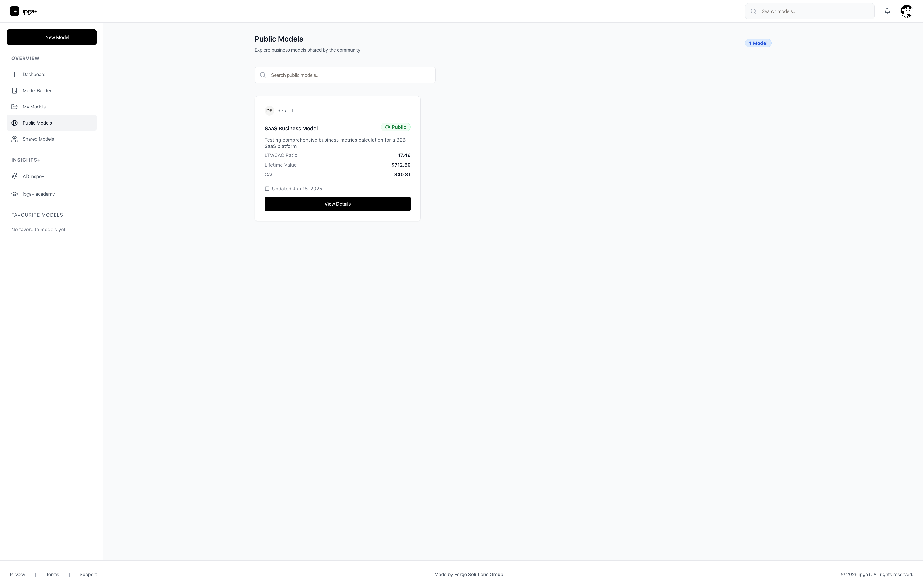This screenshot has height=588, width=923.
Task: Open the Dashboard sidebar item
Action: coord(34,74)
